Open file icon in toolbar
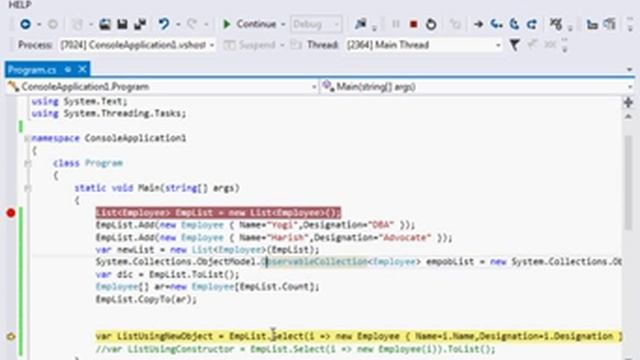This screenshot has width=640, height=360. point(105,24)
